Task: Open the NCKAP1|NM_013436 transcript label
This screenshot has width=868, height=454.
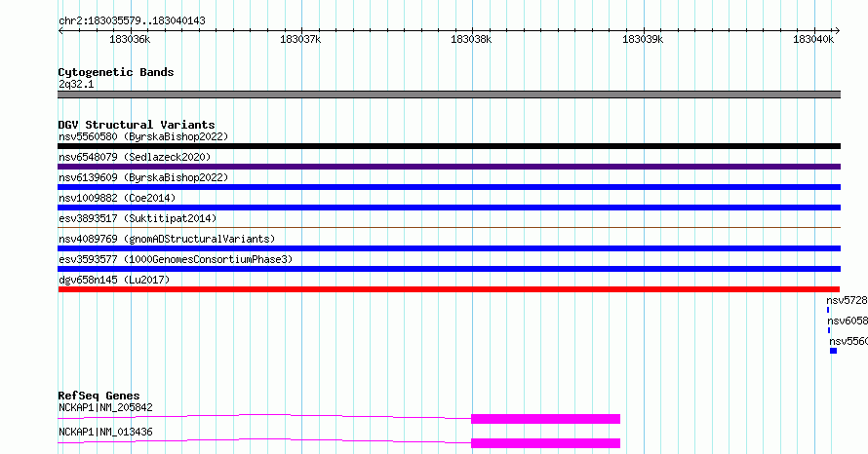Action: tap(105, 432)
